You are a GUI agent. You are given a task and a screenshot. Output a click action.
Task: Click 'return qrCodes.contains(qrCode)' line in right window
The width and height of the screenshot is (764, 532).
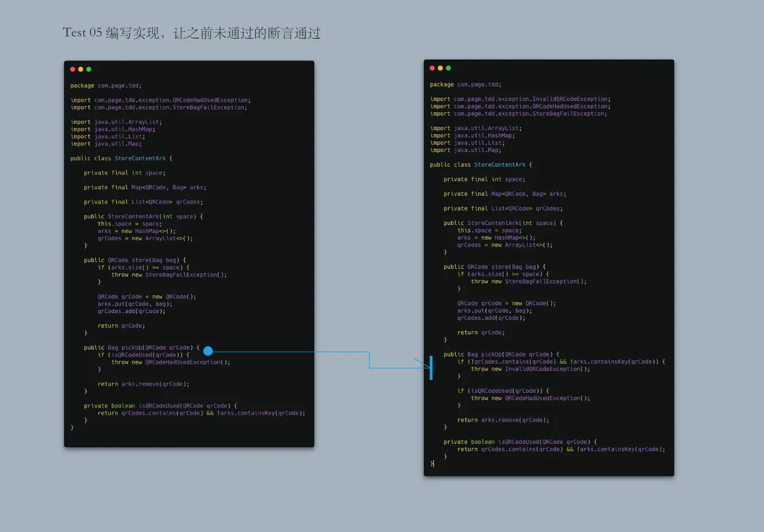tap(561, 450)
